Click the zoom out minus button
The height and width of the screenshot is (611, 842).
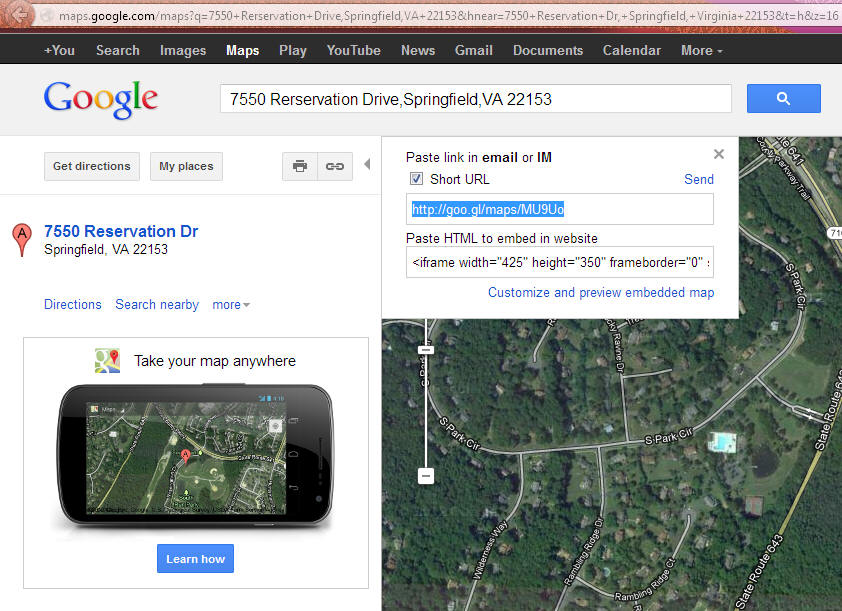click(426, 476)
